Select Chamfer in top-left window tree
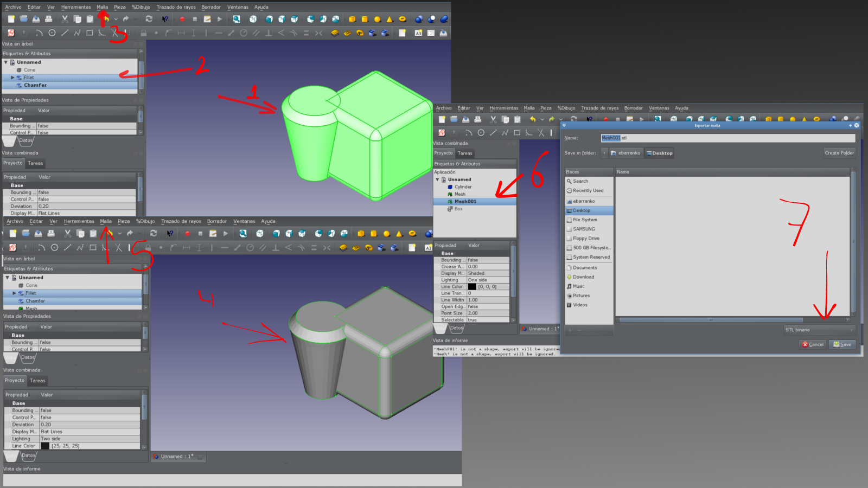This screenshot has width=868, height=488. pyautogui.click(x=35, y=85)
